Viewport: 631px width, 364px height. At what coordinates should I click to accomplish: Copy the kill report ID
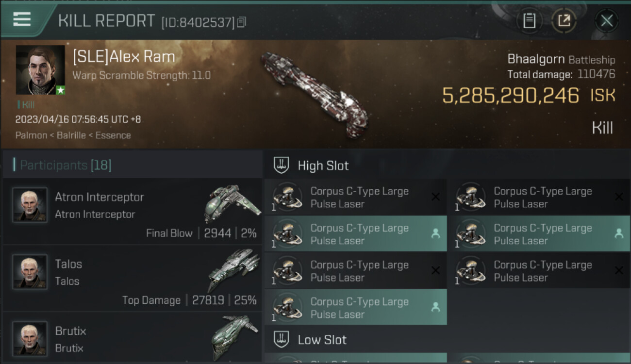(242, 22)
